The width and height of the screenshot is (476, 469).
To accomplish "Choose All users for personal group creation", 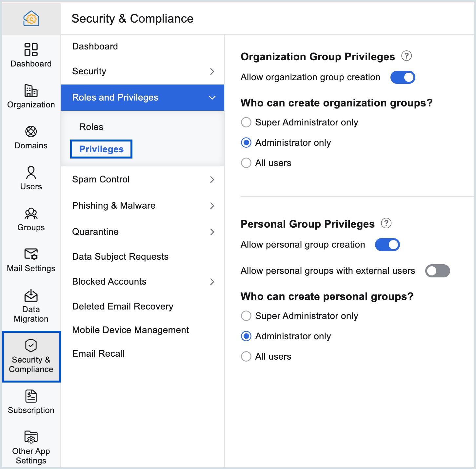I will pyautogui.click(x=246, y=356).
